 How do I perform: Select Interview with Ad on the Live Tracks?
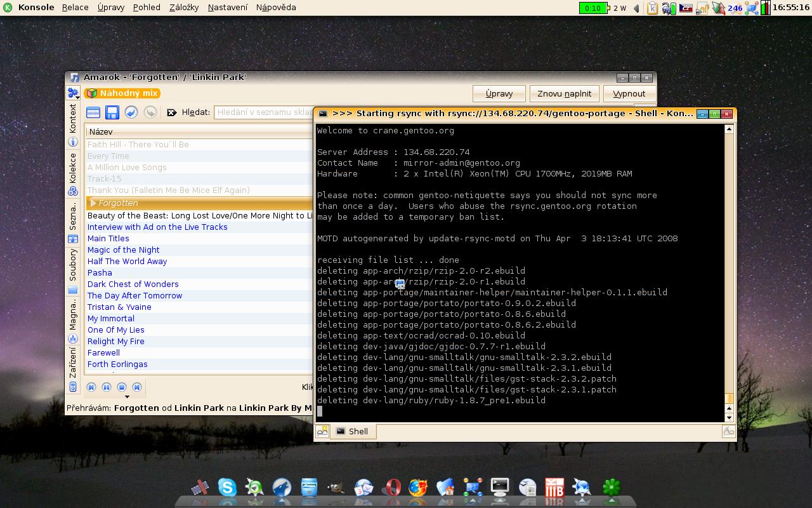click(x=199, y=227)
